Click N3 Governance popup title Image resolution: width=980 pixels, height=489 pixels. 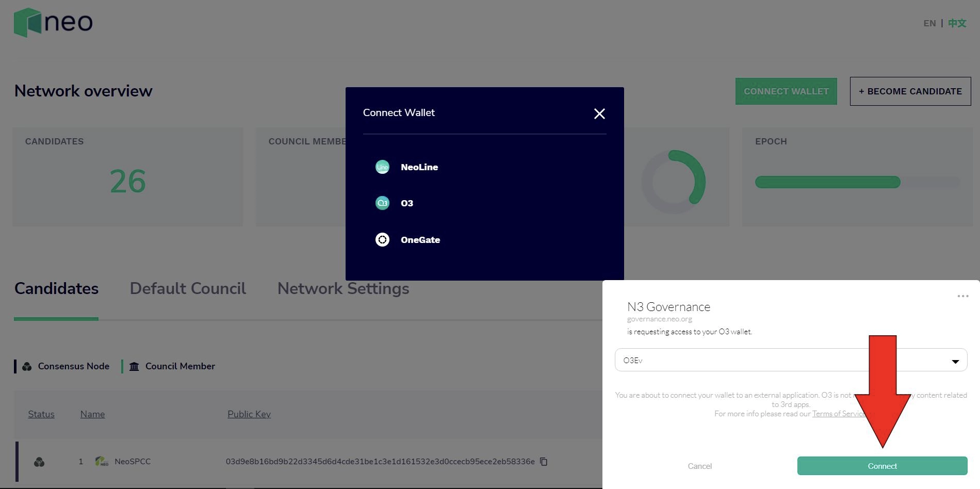click(x=668, y=307)
